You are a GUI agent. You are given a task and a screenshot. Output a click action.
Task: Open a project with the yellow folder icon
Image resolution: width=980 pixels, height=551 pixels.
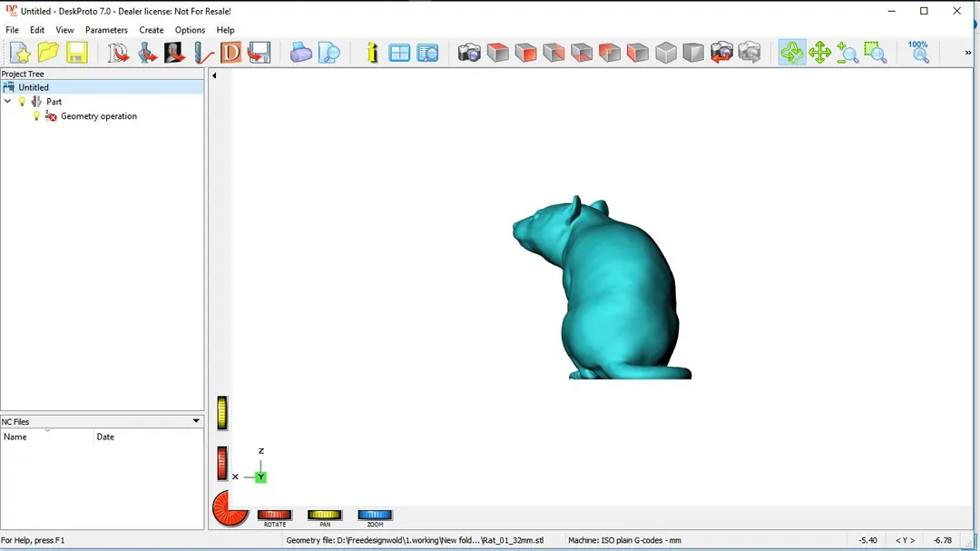point(48,53)
